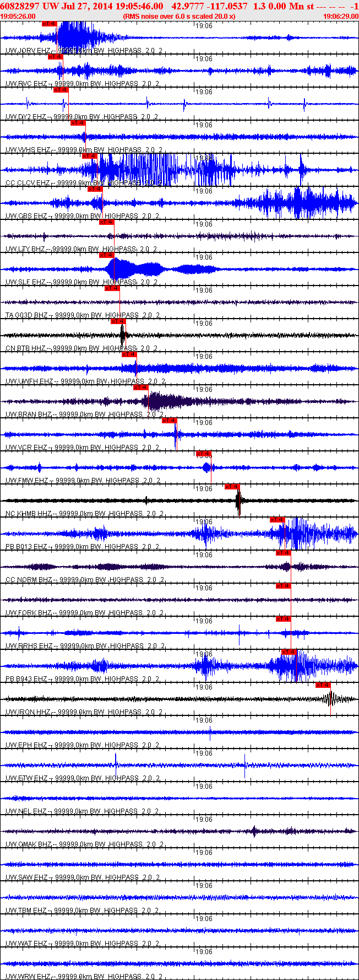Click the red pick on CN.BTB trace
This screenshot has height=980, width=359.
click(x=118, y=321)
